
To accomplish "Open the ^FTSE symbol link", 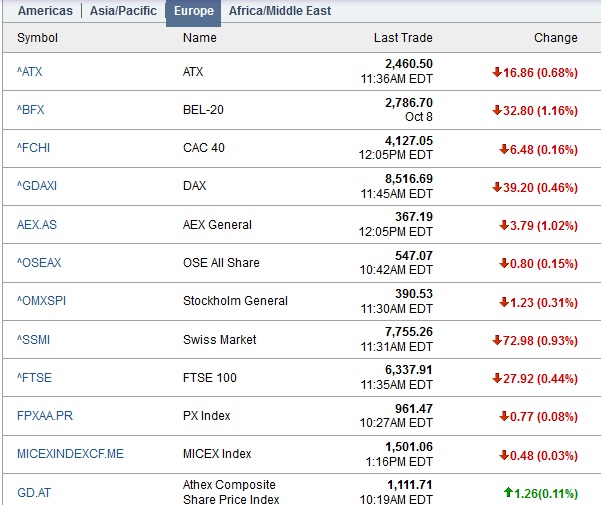I will pyautogui.click(x=34, y=378).
